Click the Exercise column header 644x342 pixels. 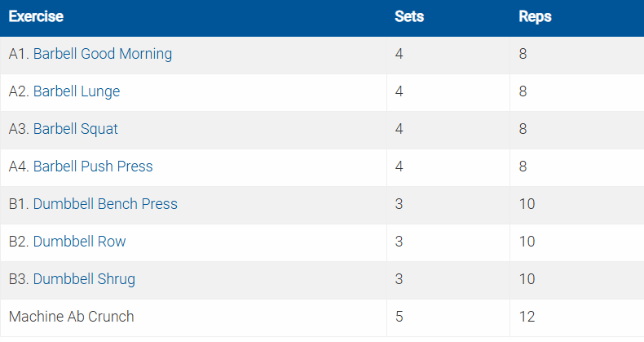click(36, 16)
